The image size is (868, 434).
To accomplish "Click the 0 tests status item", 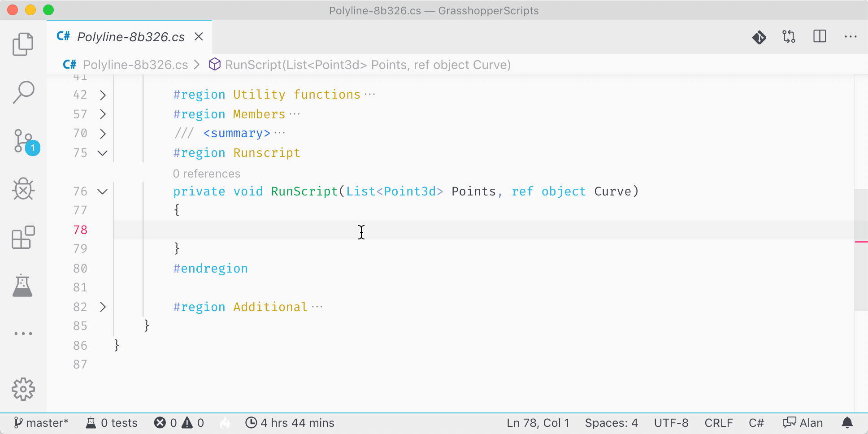I will (112, 423).
